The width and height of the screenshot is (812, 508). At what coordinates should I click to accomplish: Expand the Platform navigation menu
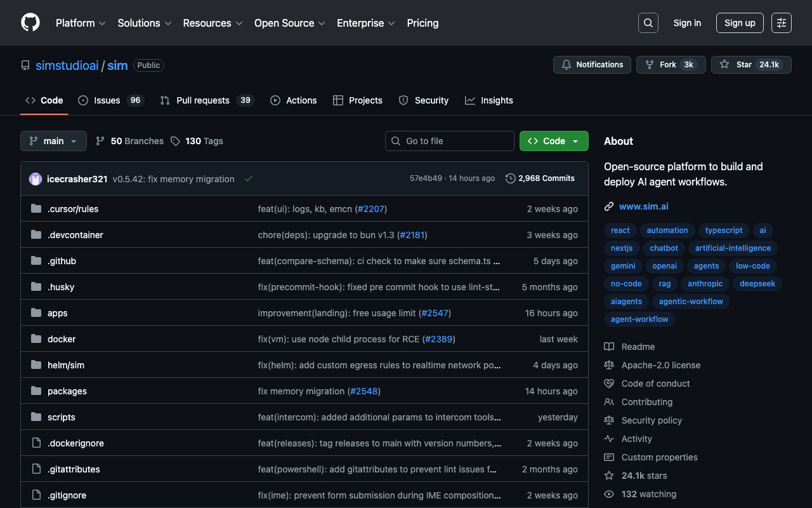(81, 23)
